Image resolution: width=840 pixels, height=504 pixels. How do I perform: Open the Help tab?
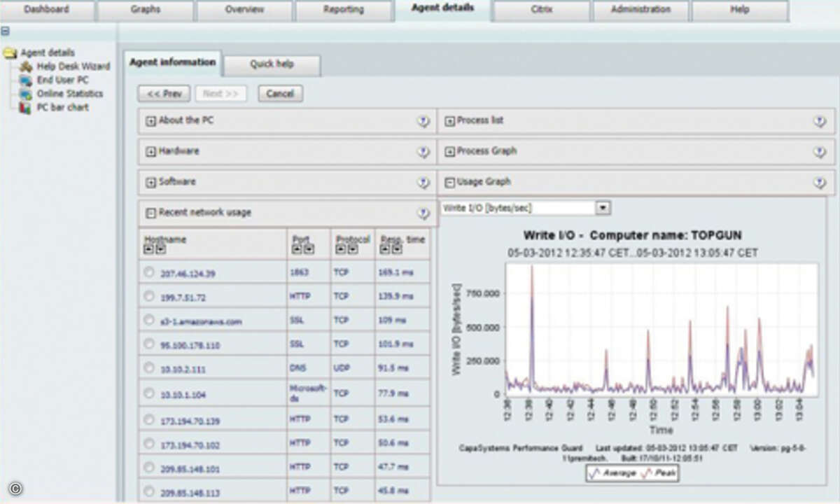(x=740, y=10)
